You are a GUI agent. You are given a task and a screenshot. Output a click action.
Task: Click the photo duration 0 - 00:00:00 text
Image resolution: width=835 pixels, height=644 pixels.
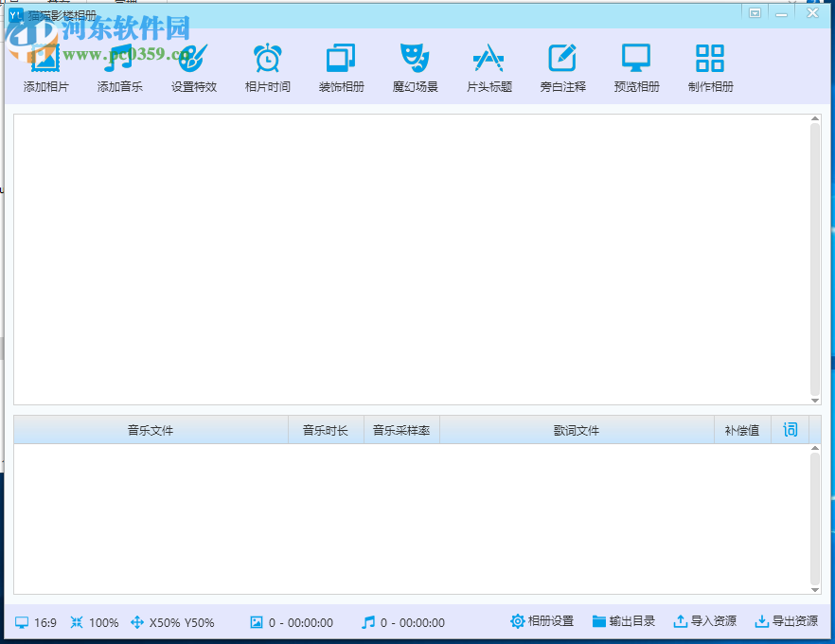coord(301,623)
